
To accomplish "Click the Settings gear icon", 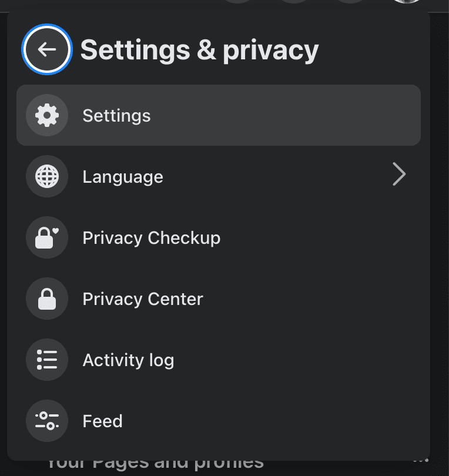I will tap(47, 115).
